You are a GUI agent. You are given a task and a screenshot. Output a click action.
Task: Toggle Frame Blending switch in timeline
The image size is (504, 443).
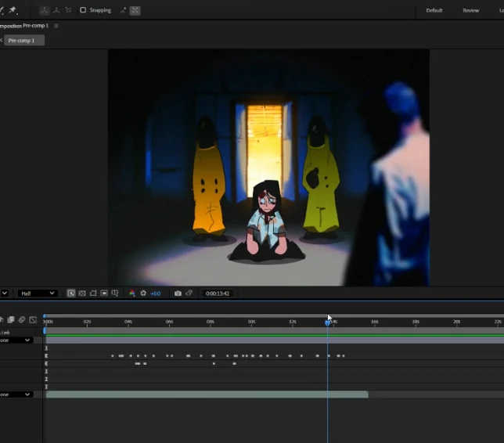(x=11, y=319)
